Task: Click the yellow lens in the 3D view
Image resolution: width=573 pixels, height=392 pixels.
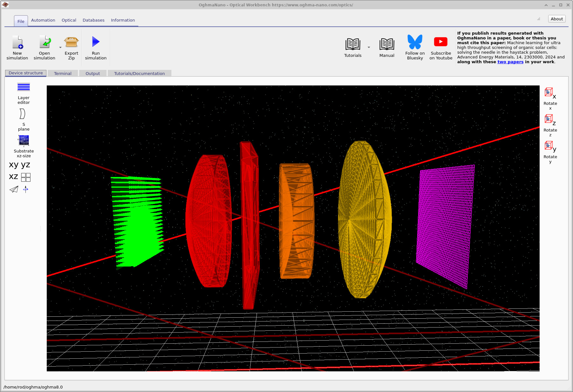Action: click(x=364, y=219)
